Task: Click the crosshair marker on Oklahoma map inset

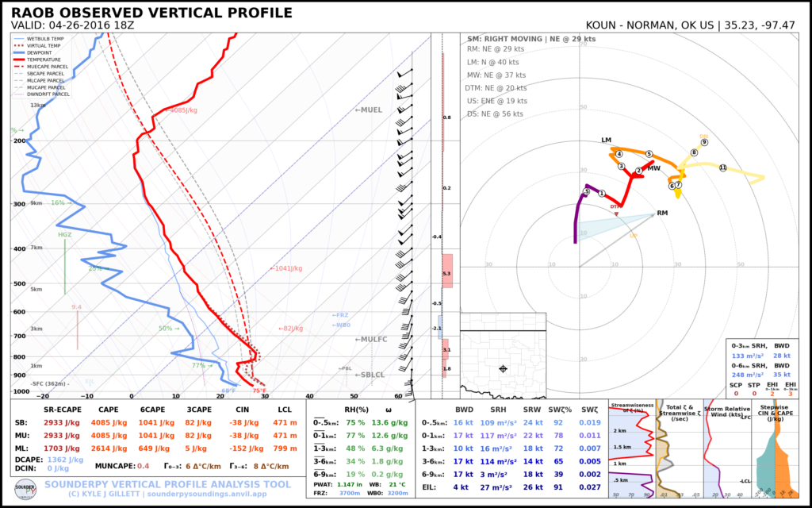Action: point(504,368)
